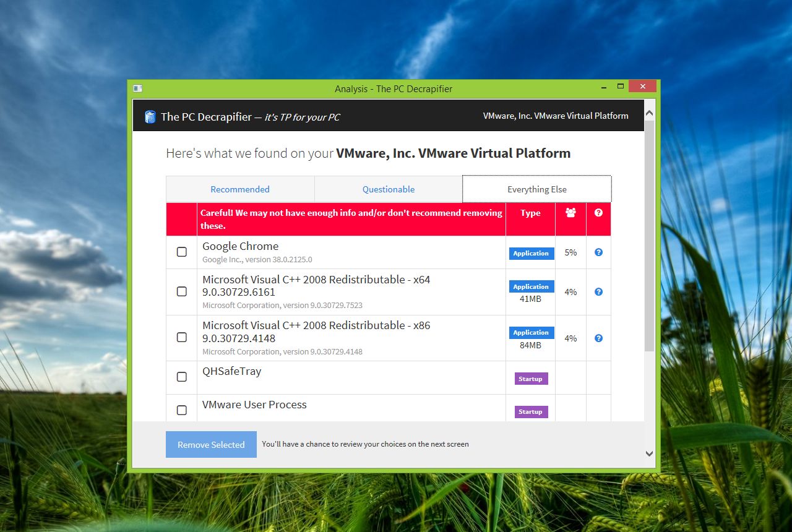Image resolution: width=792 pixels, height=532 pixels.
Task: Click the 4% value for Visual C++ x86
Action: [x=570, y=338]
